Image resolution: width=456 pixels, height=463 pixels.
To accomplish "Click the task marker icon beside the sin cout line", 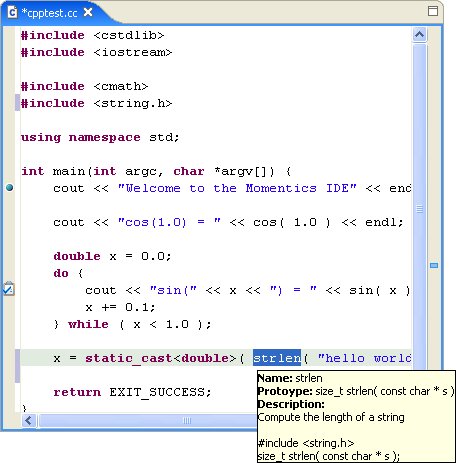I will 9,289.
